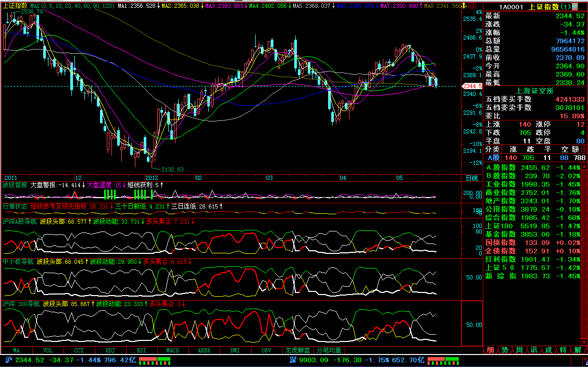Screen dimensions: 588x367
Task: Click the 2132.63 low price label
Action: 173,169
